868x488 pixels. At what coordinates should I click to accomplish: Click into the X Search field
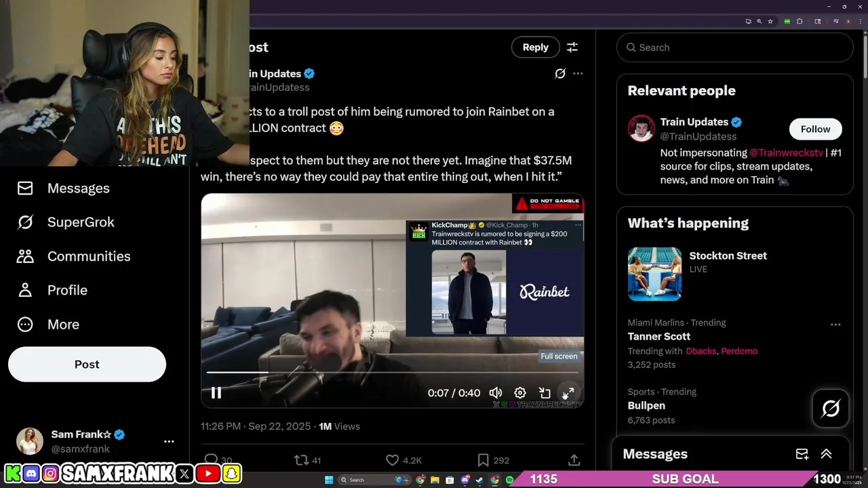pos(734,47)
